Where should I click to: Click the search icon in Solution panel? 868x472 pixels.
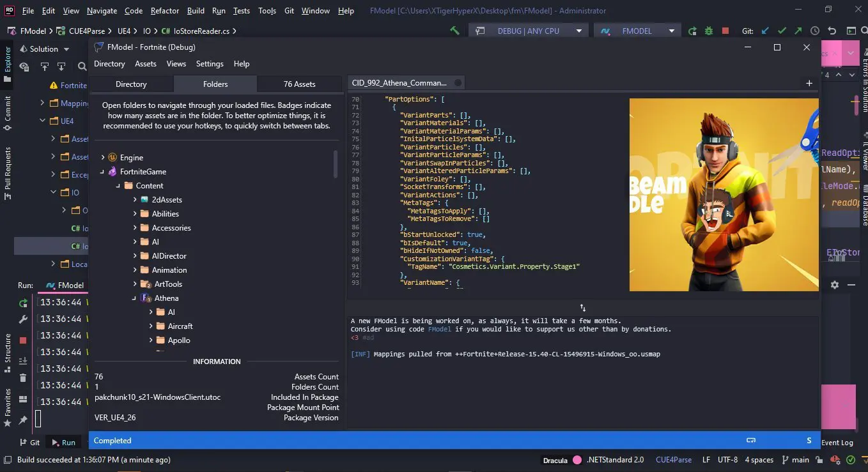[x=82, y=66]
